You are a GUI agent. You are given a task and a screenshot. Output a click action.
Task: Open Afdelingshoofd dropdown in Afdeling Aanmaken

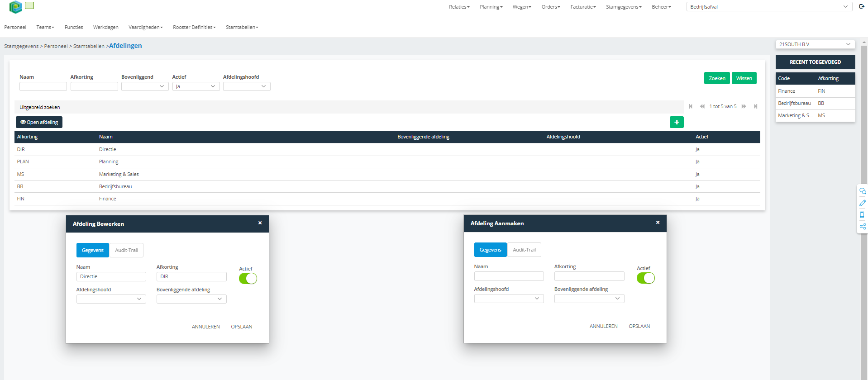pyautogui.click(x=509, y=299)
